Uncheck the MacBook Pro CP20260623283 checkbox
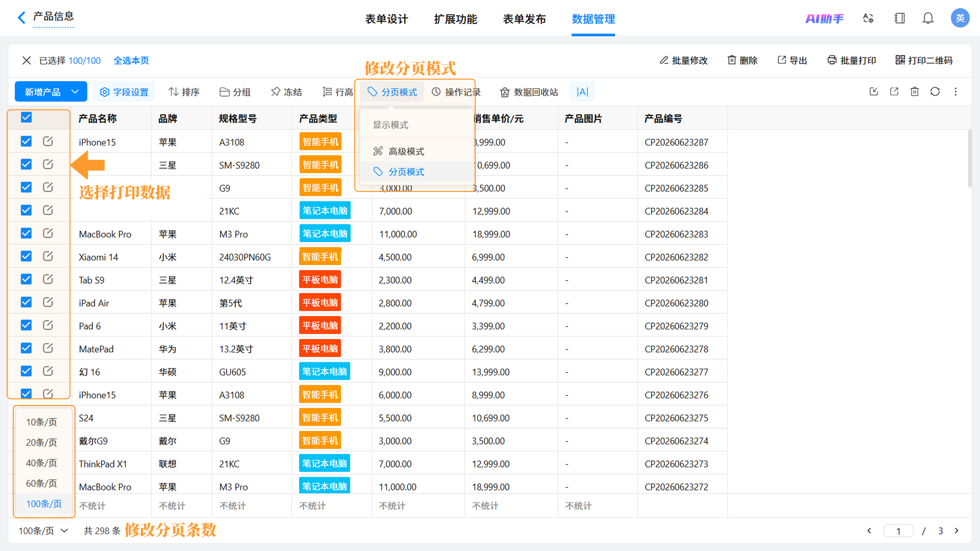This screenshot has height=551, width=980. click(26, 233)
